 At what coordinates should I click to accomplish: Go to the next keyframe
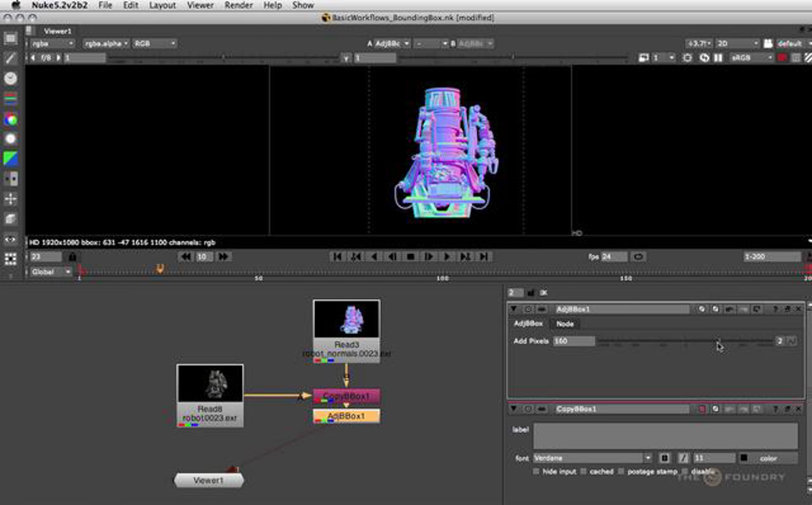pyautogui.click(x=465, y=257)
